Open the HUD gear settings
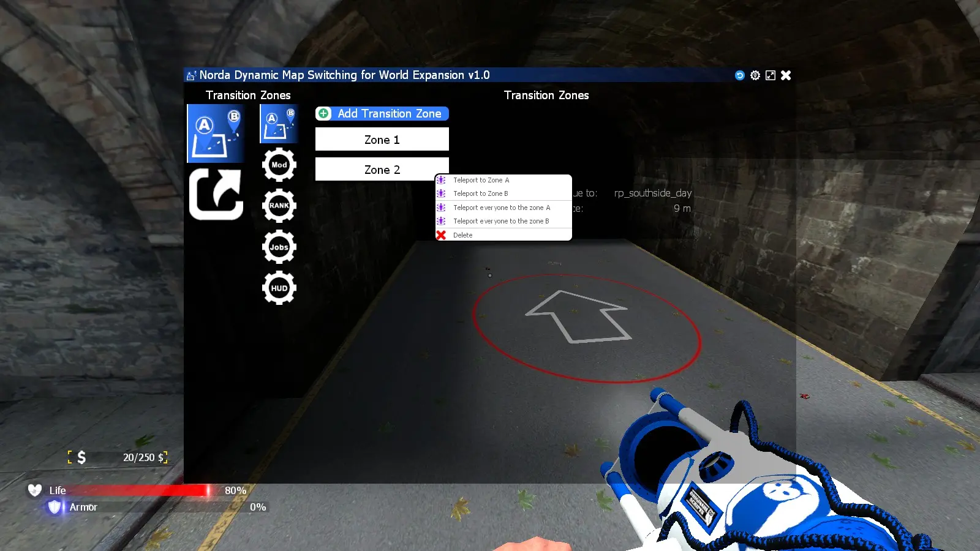Viewport: 980px width, 551px height. point(279,288)
